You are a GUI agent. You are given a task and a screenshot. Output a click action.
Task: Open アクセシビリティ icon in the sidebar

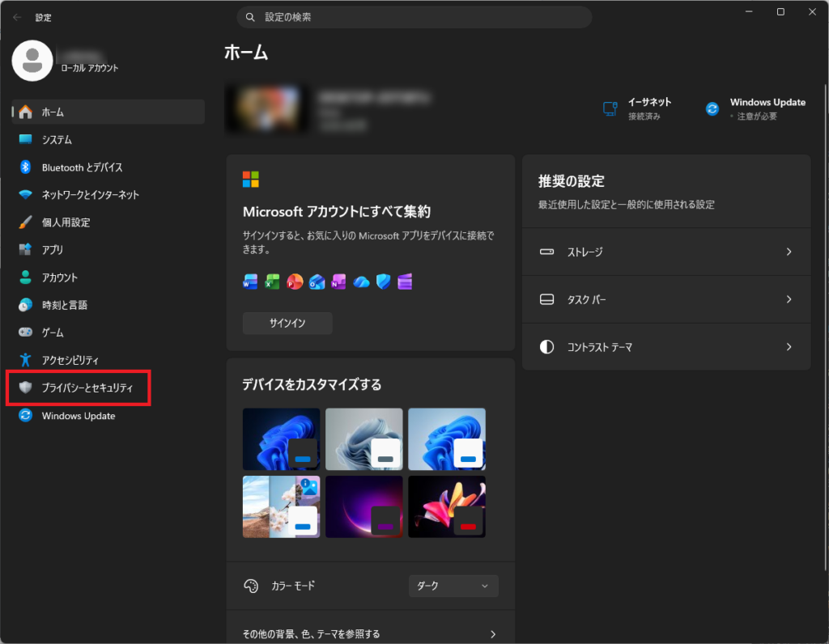click(x=25, y=360)
